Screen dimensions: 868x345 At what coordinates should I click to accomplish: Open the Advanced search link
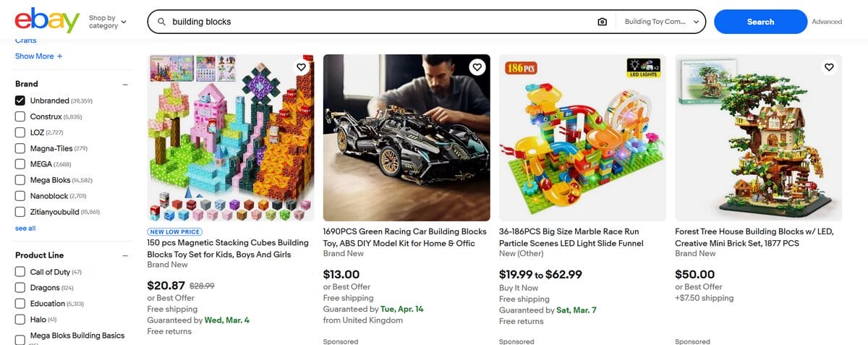(x=827, y=22)
